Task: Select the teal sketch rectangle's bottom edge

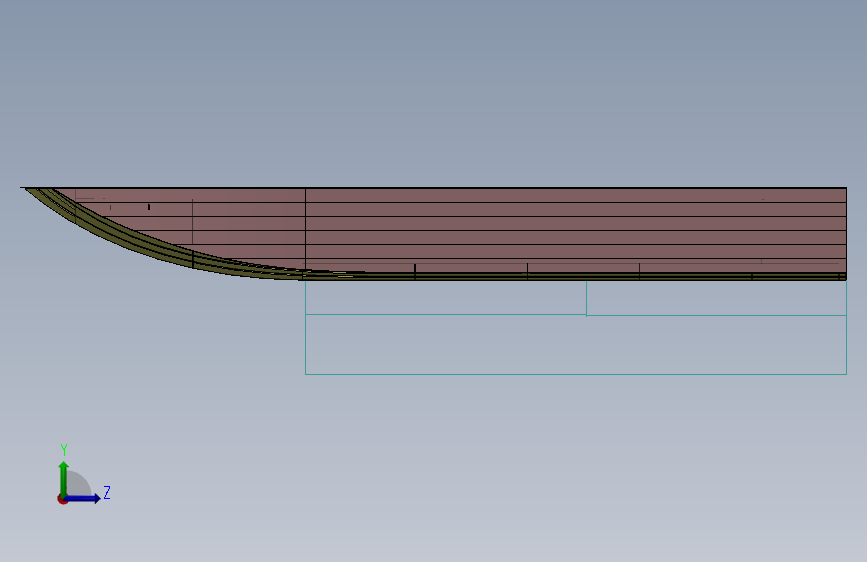Action: click(x=576, y=374)
